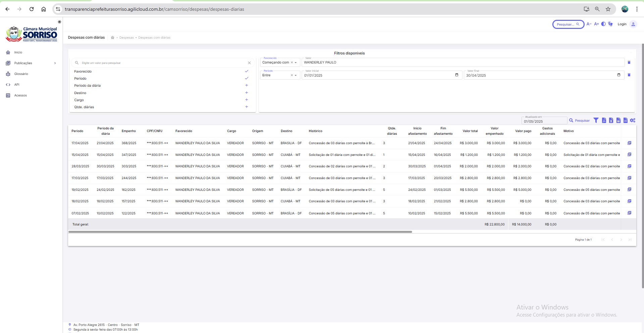Click the Pesquisar button above table
644x333 pixels.
(x=580, y=121)
